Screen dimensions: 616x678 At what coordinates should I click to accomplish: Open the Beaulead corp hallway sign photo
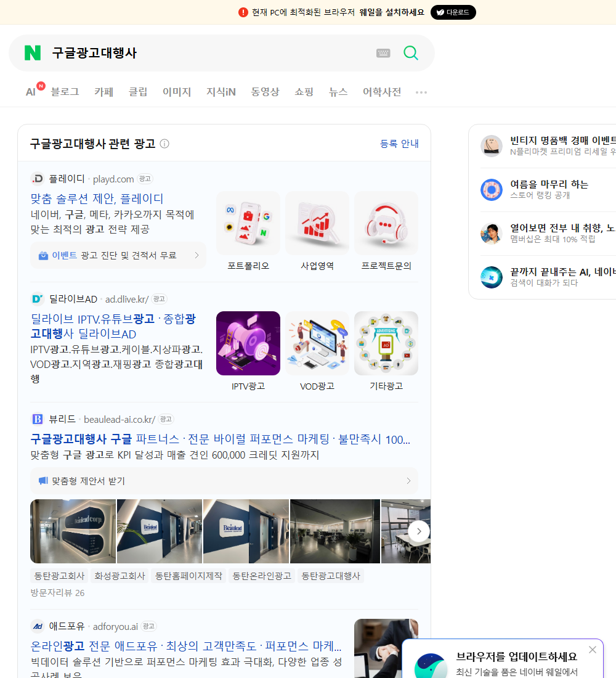tap(73, 531)
